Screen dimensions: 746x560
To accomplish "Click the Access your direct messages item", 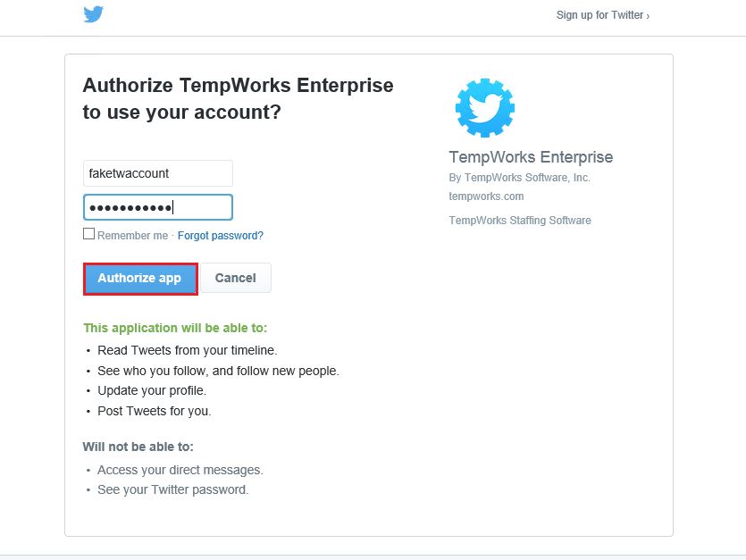I will (x=180, y=470).
